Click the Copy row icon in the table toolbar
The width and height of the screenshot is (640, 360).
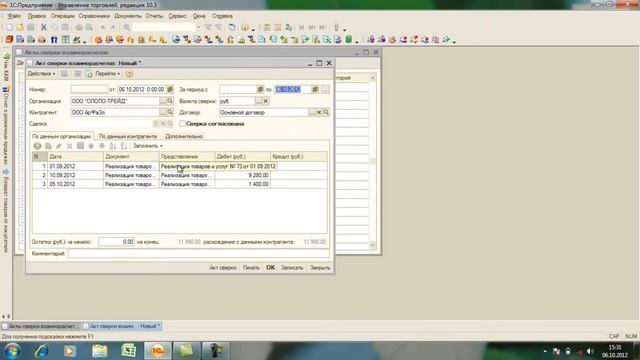tap(48, 146)
